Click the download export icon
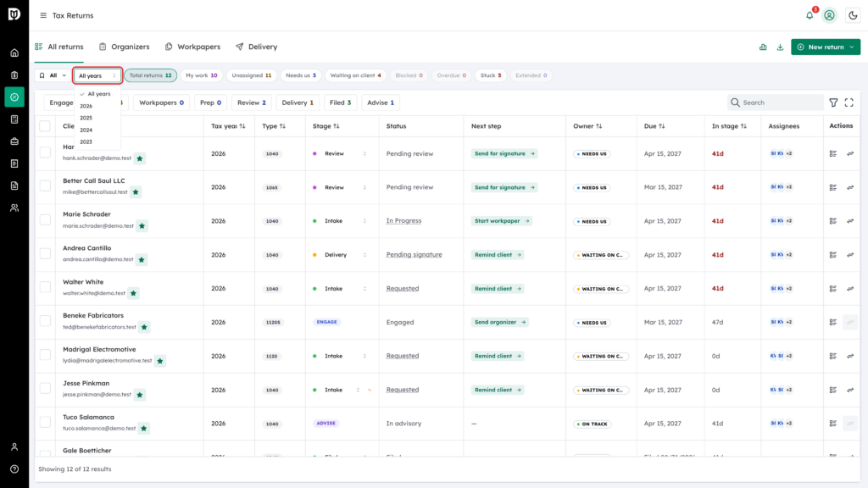This screenshot has width=868, height=488. point(780,47)
